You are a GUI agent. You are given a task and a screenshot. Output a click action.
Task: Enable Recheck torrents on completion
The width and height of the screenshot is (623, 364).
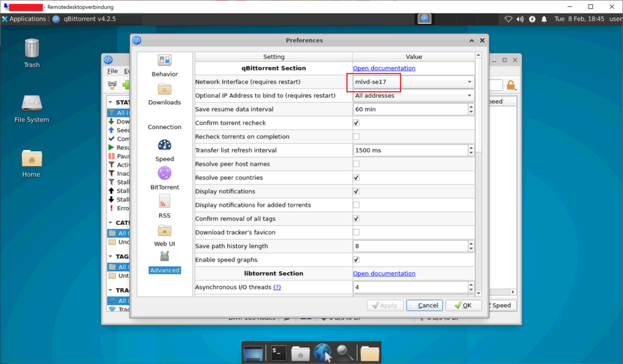click(356, 136)
